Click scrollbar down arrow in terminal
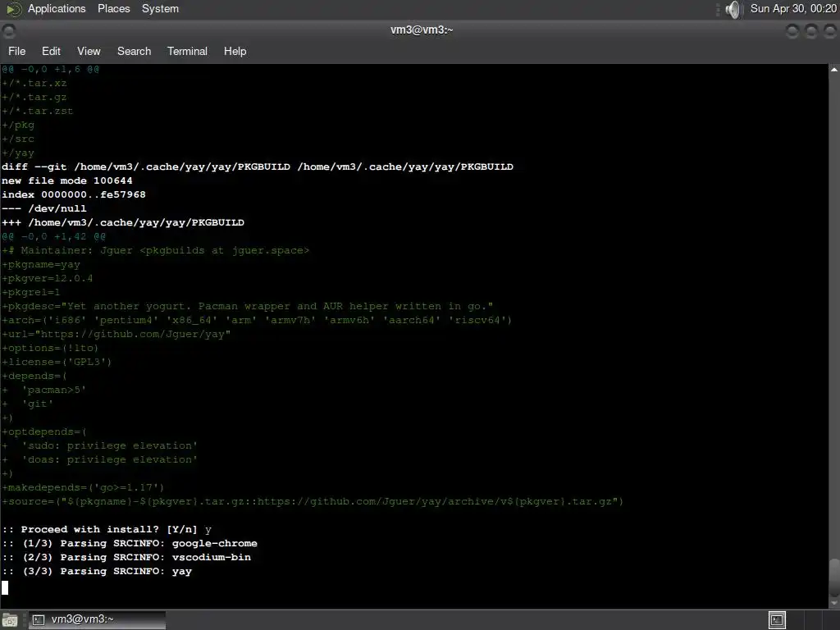The image size is (840, 630). (x=834, y=603)
